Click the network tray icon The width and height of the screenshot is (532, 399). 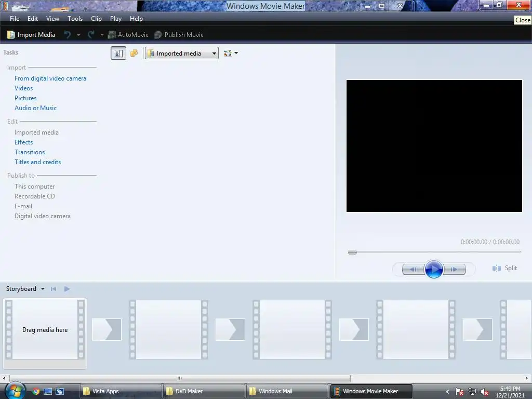(472, 392)
